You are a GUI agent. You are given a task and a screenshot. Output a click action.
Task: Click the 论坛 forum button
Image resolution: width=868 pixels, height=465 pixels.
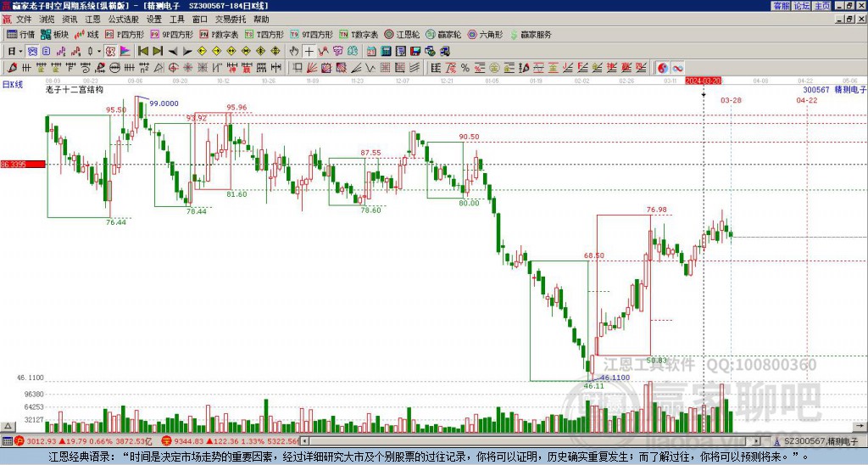802,6
